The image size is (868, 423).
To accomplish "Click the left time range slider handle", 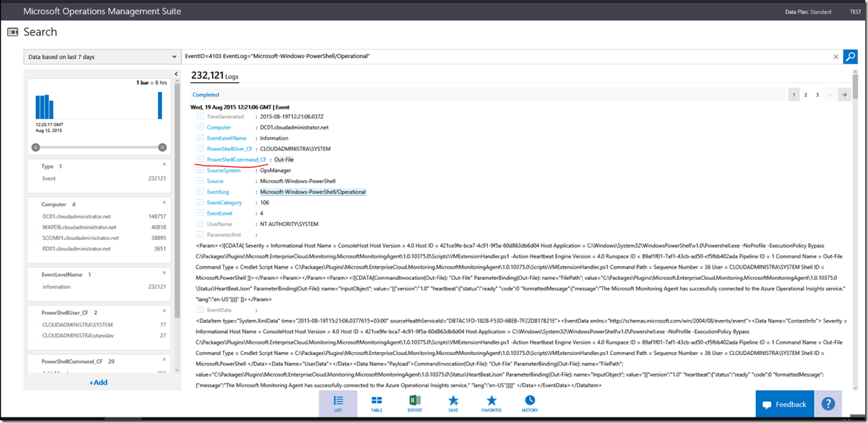I will tap(36, 147).
